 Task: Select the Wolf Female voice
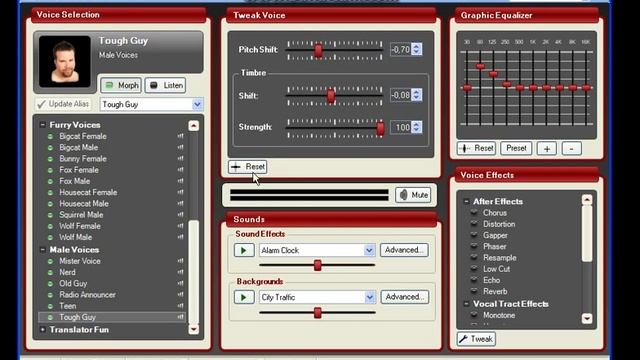tap(80, 226)
